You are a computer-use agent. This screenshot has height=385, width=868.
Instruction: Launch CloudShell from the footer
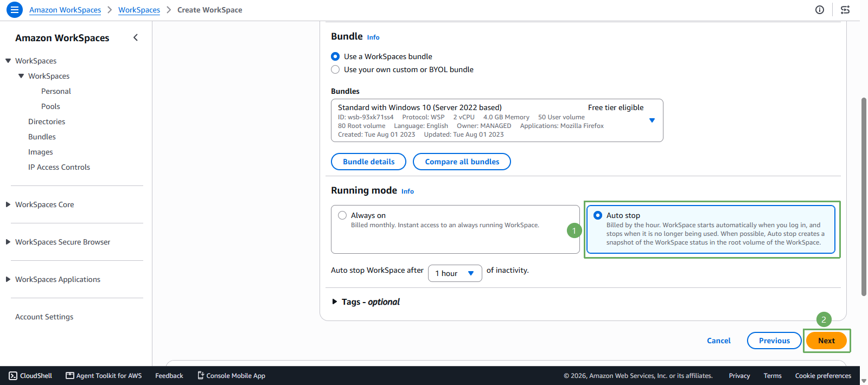point(31,375)
